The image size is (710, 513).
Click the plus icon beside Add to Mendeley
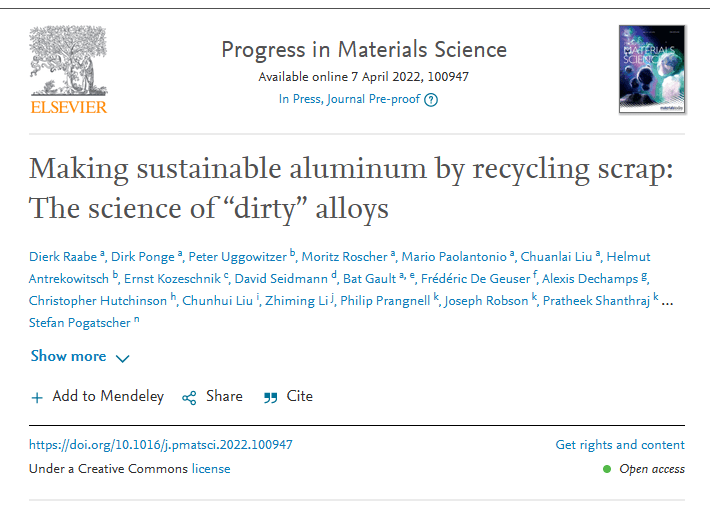37,397
